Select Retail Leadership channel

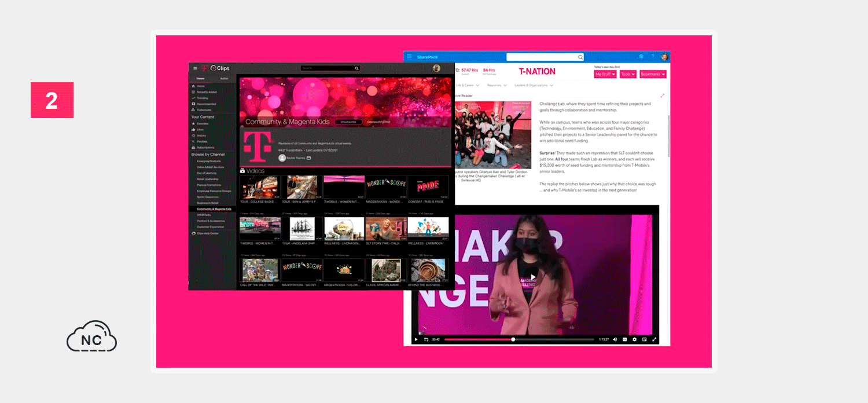(208, 179)
